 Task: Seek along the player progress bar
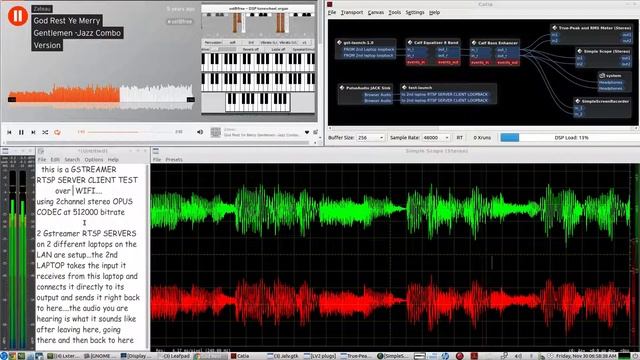pyautogui.click(x=129, y=132)
